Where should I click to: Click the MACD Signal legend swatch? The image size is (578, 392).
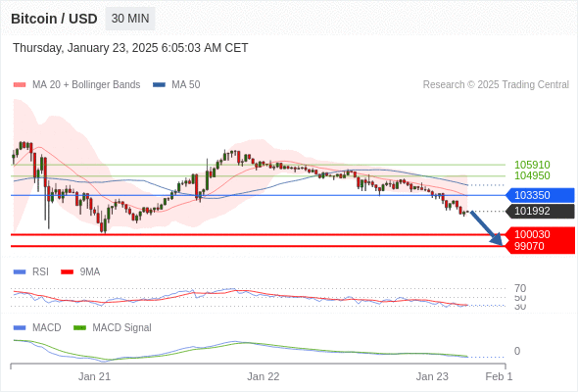pyautogui.click(x=79, y=328)
